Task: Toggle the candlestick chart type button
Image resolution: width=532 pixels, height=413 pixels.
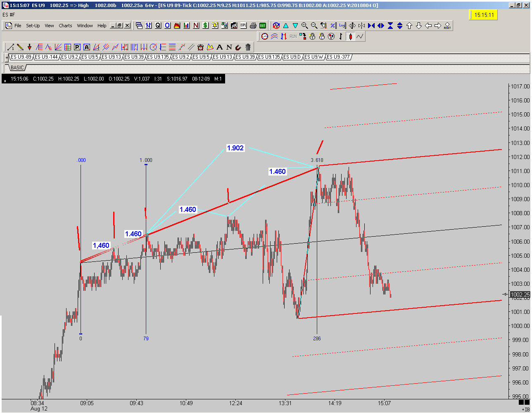Action: (x=351, y=36)
